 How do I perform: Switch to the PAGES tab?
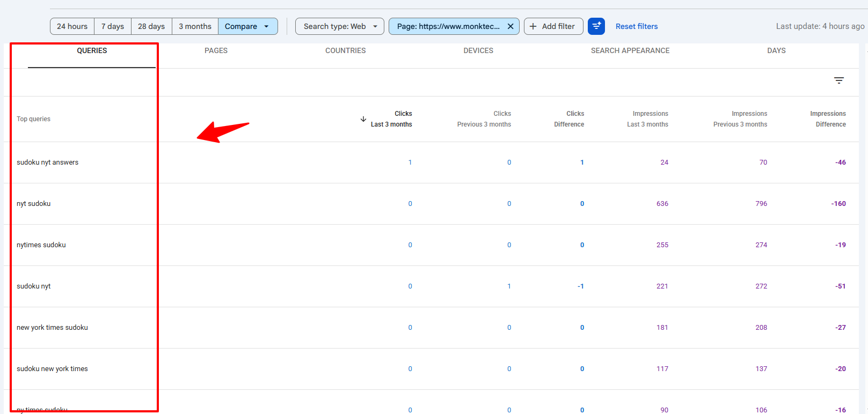[x=216, y=50]
